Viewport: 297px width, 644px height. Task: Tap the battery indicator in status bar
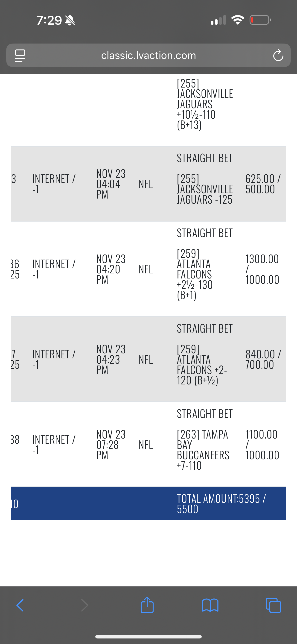click(x=260, y=20)
